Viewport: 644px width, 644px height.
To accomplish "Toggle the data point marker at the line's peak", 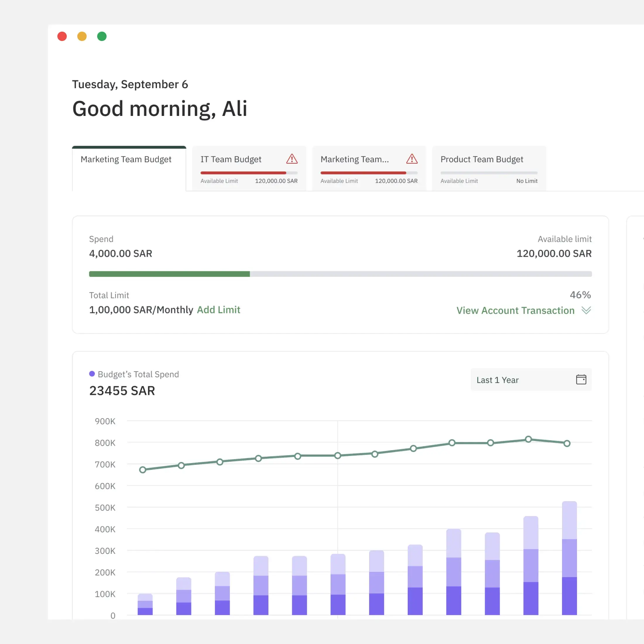I will [x=528, y=439].
